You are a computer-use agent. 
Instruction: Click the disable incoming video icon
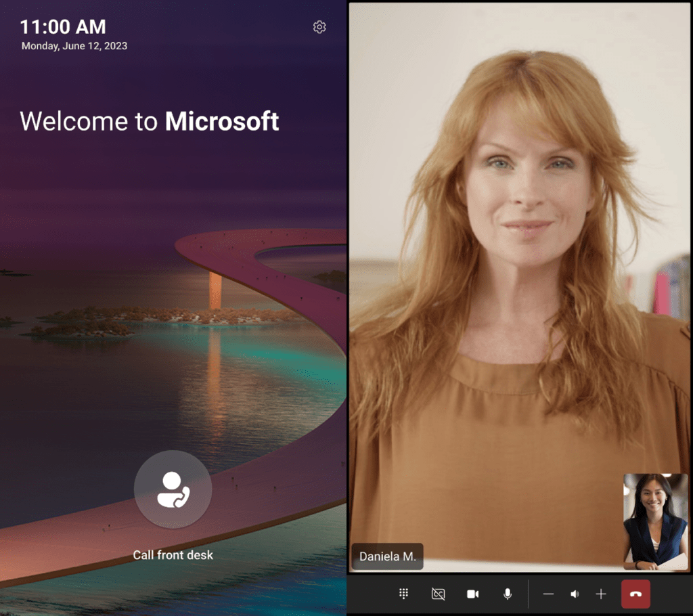click(438, 594)
